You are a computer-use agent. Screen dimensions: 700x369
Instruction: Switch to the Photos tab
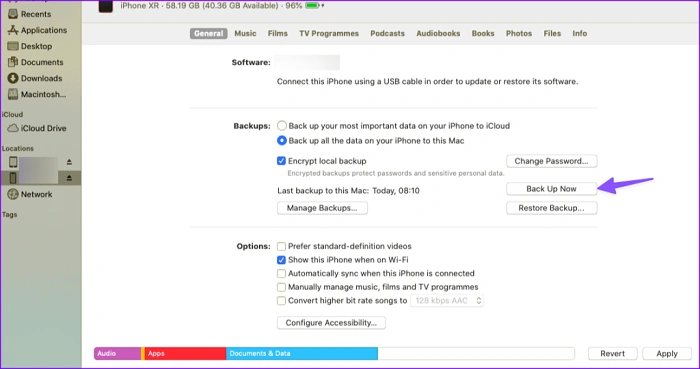tap(519, 33)
